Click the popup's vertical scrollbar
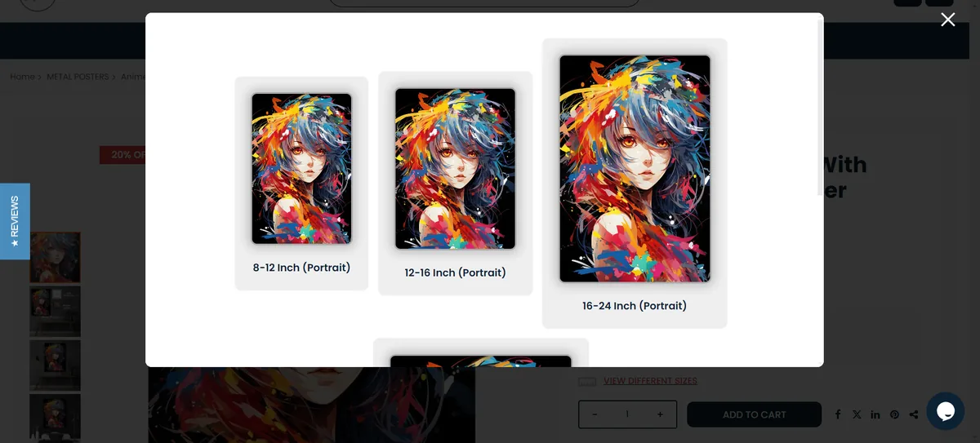980x443 pixels. [x=820, y=106]
